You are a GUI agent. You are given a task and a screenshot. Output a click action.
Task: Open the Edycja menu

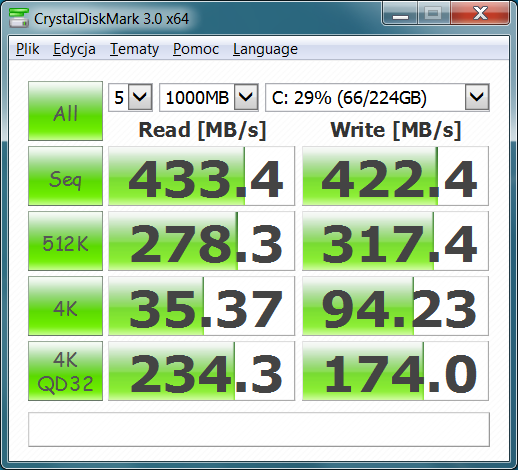[74, 49]
